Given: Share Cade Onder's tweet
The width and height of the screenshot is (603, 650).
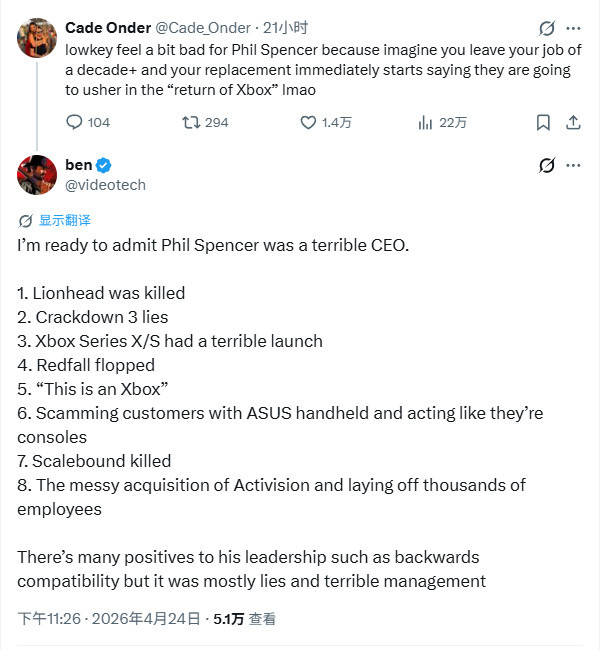Looking at the screenshot, I should coord(573,122).
